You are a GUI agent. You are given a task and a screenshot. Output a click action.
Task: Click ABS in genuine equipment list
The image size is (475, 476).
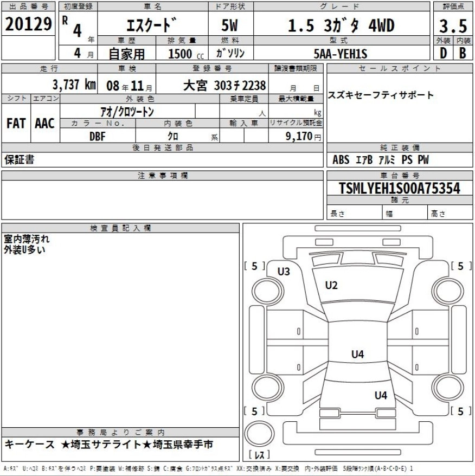tap(341, 160)
